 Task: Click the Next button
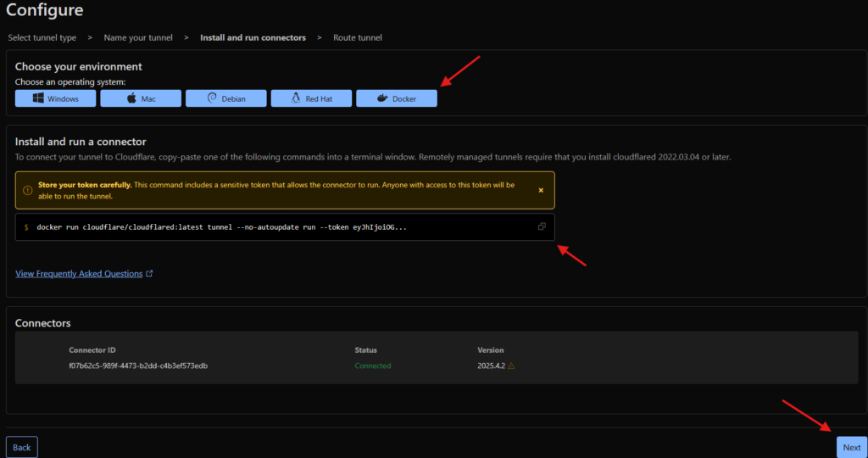pyautogui.click(x=852, y=448)
